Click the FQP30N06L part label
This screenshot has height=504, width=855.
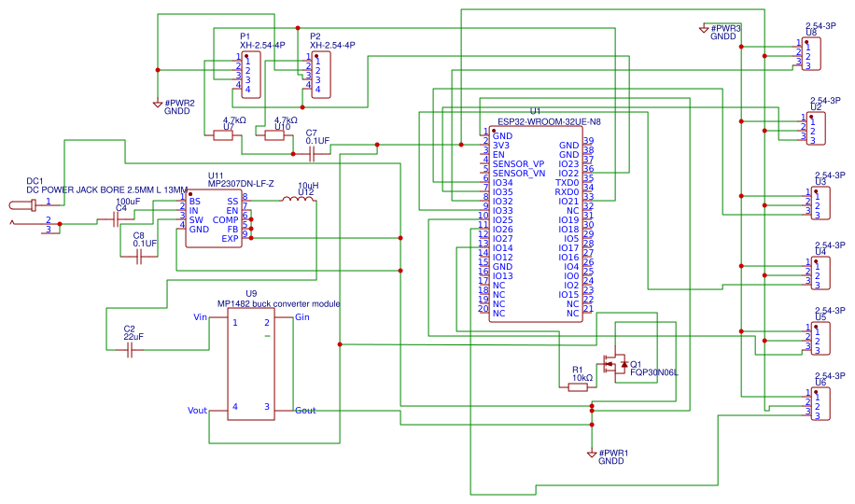[x=654, y=372]
